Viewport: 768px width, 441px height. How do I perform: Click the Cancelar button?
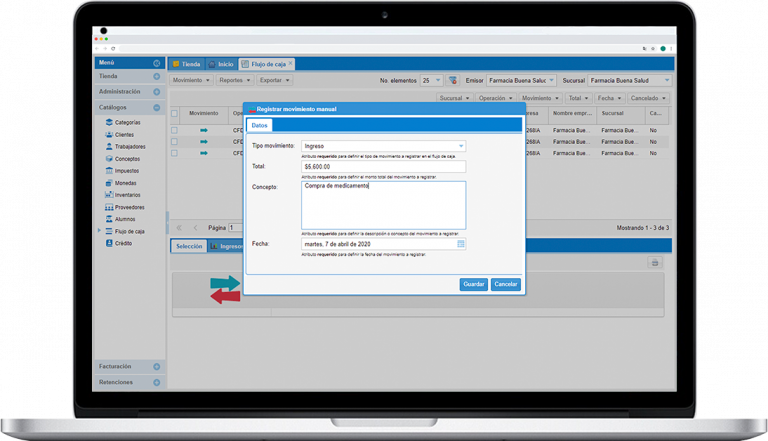pyautogui.click(x=506, y=284)
